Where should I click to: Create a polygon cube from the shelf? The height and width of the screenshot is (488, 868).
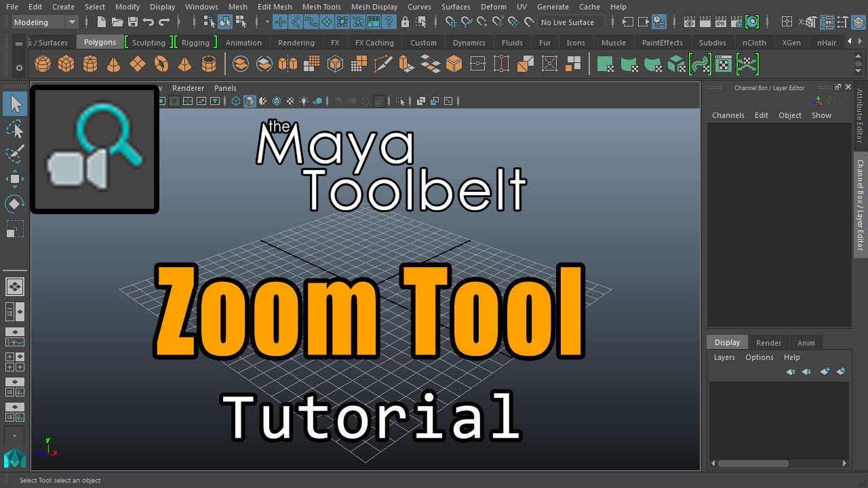pyautogui.click(x=66, y=64)
